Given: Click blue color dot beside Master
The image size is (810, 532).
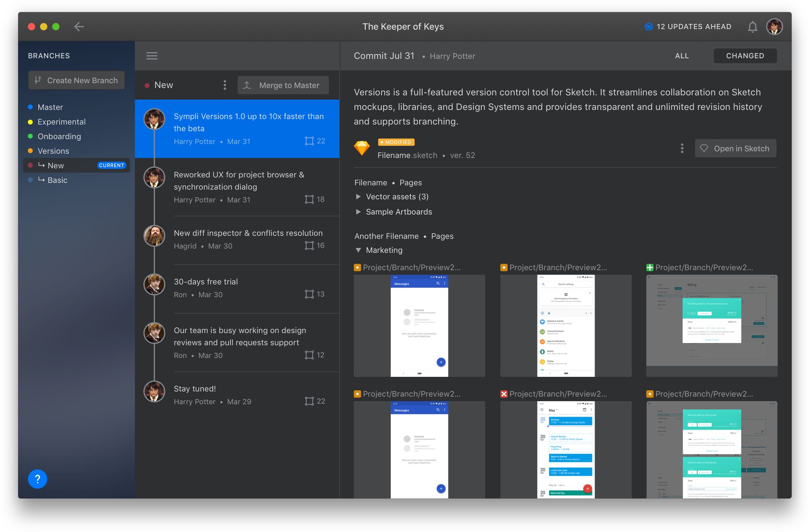Looking at the screenshot, I should (30, 107).
